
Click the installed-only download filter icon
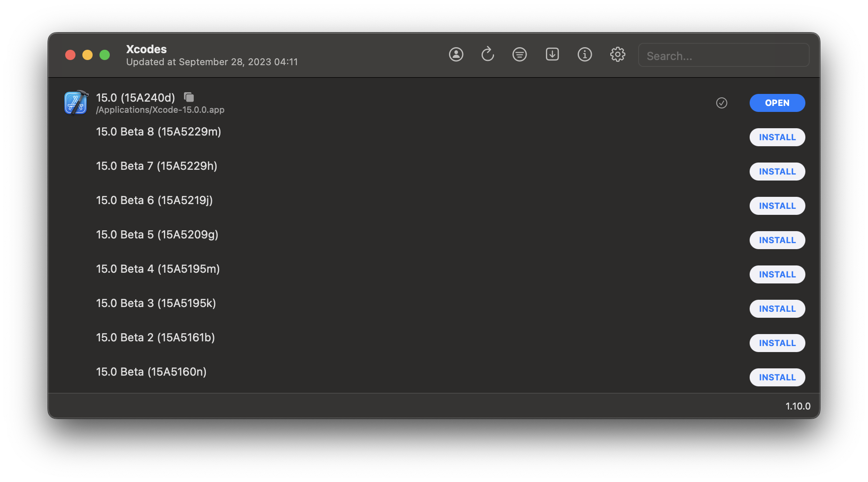pos(552,54)
